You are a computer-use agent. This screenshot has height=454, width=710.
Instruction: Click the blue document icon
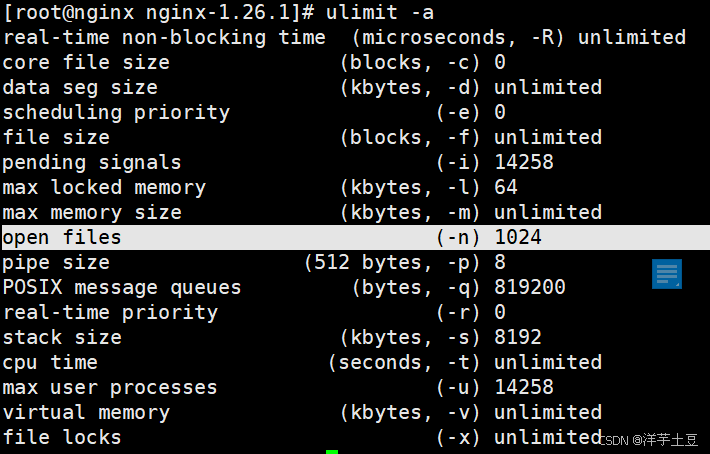pos(667,273)
